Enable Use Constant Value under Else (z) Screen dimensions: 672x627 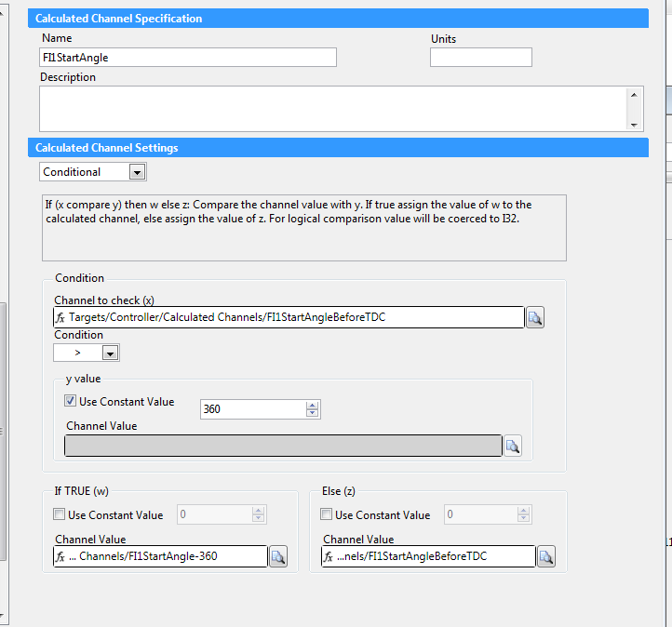327,514
